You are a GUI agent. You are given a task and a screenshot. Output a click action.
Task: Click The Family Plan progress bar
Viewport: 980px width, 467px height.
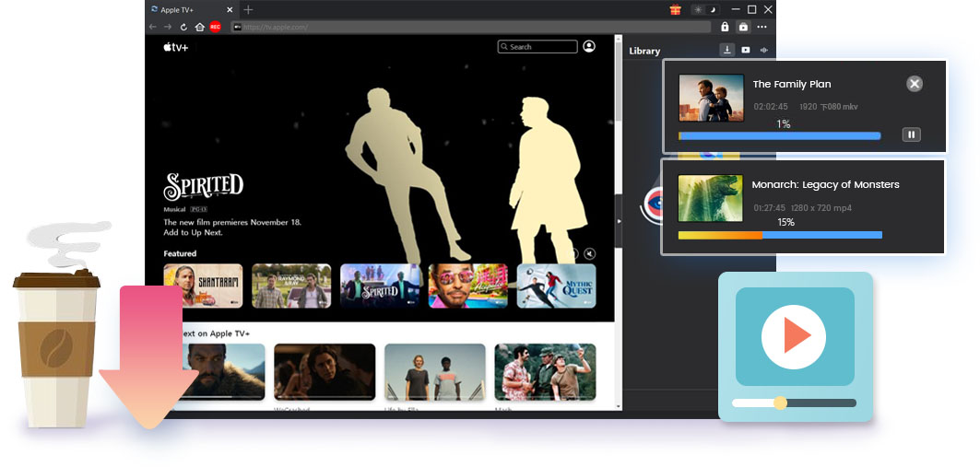[779, 135]
